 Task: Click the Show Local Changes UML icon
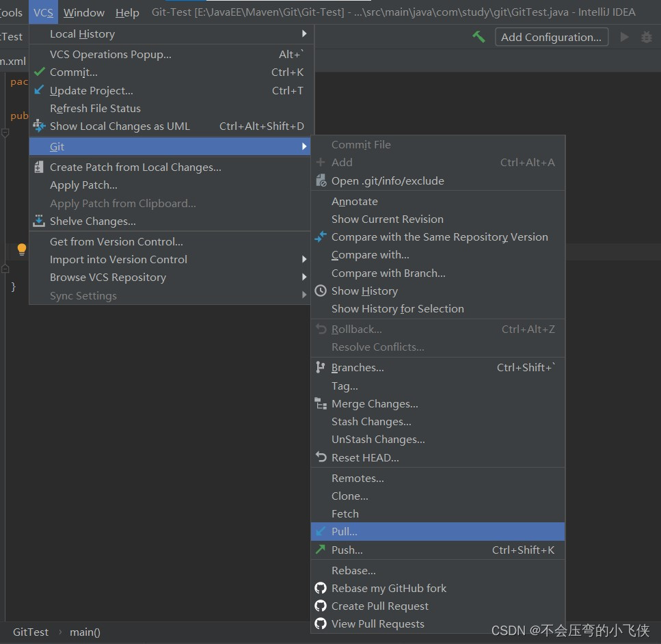point(39,126)
